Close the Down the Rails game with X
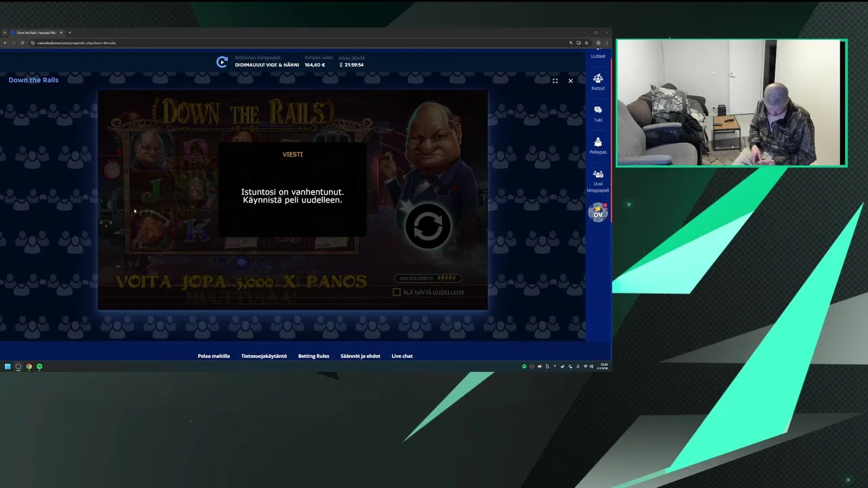 coord(570,81)
